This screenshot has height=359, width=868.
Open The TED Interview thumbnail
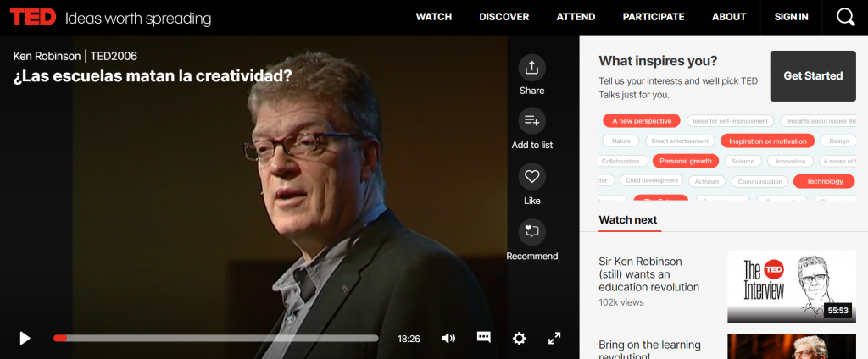pyautogui.click(x=791, y=286)
